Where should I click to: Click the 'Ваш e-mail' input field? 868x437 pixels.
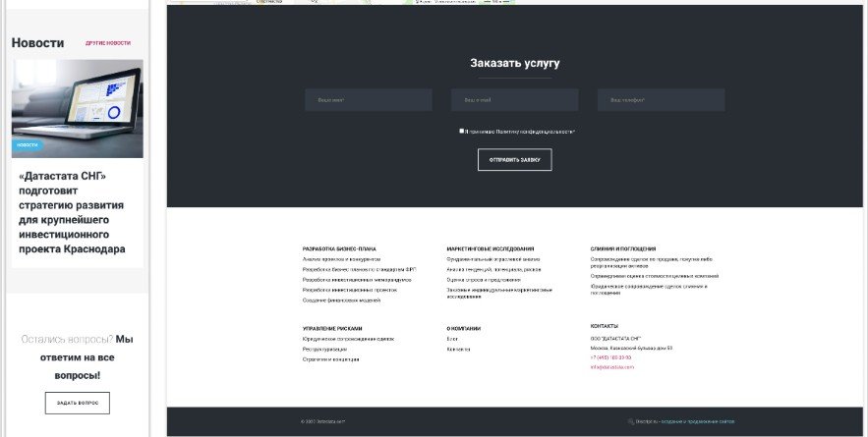[x=515, y=100]
